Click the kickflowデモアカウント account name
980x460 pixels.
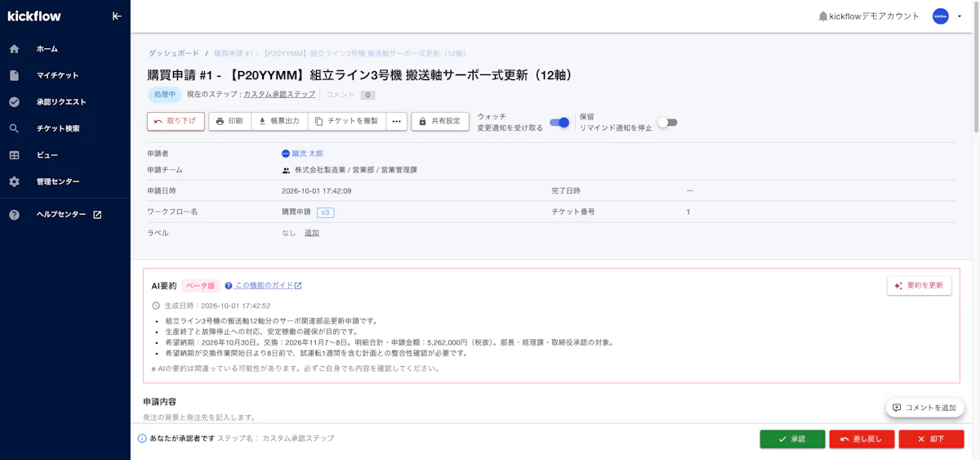875,16
